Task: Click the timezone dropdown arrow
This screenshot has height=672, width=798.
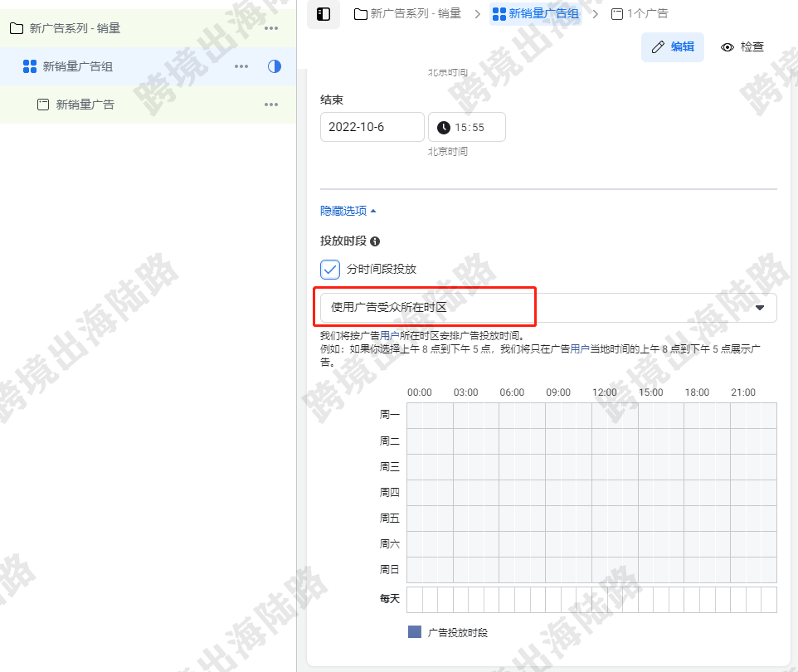Action: click(760, 308)
